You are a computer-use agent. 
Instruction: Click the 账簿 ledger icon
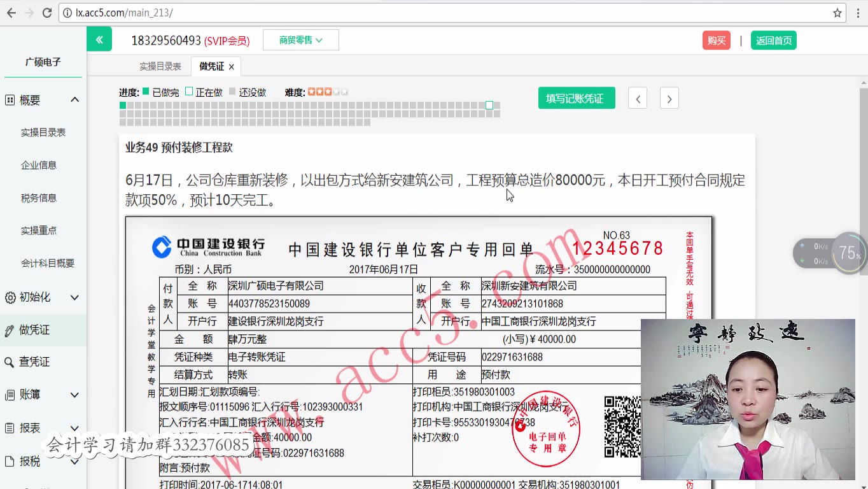pyautogui.click(x=11, y=394)
